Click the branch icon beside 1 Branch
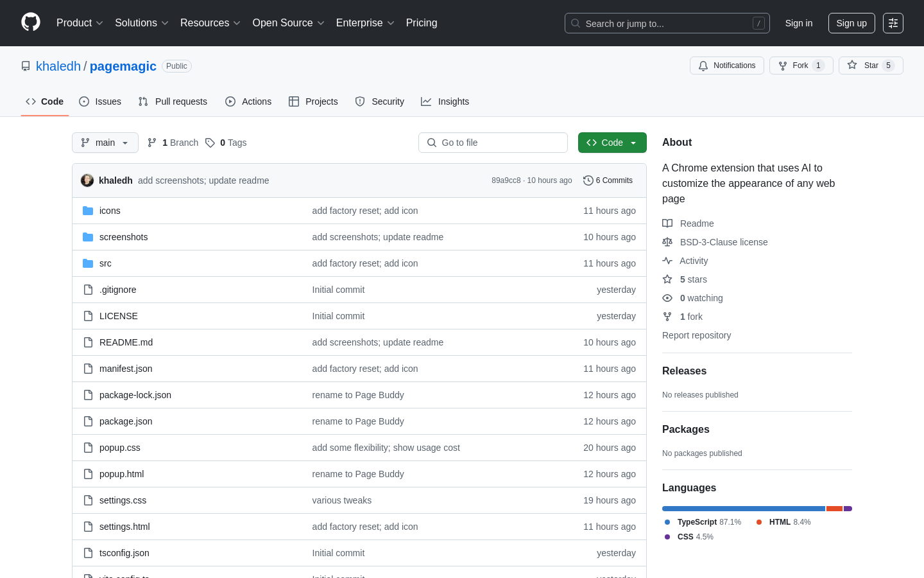The height and width of the screenshot is (578, 924). click(152, 143)
